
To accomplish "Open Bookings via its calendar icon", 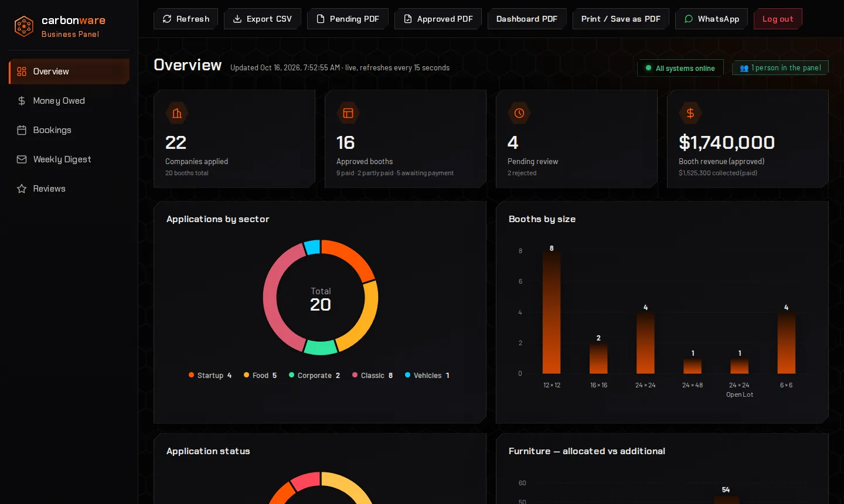I will pos(22,130).
